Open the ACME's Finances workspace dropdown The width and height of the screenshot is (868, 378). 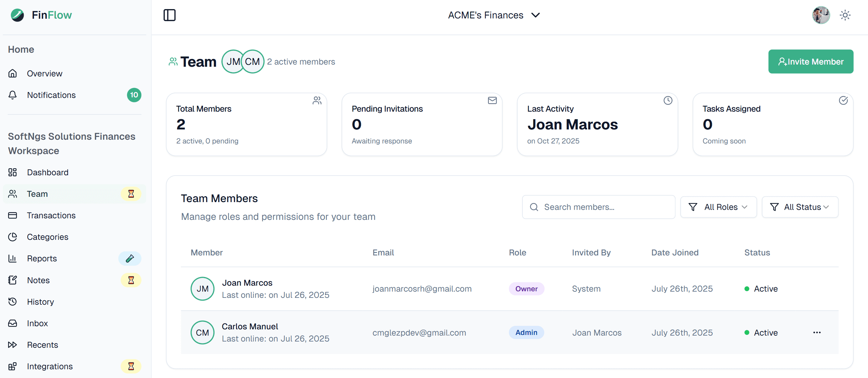[494, 15]
